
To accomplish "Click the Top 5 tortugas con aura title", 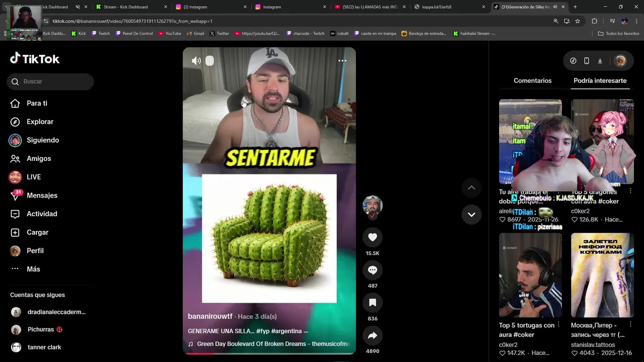I will tap(527, 330).
